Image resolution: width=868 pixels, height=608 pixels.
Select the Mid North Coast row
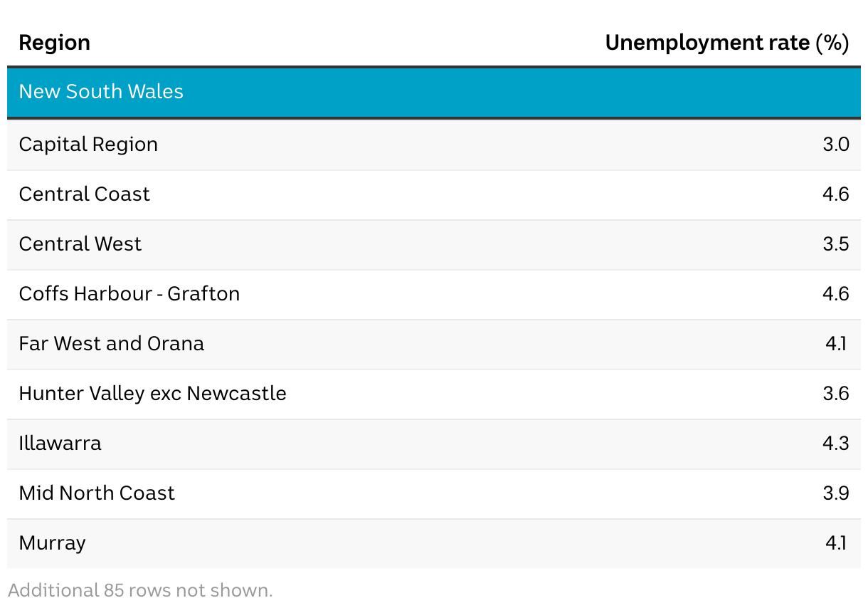click(x=434, y=494)
